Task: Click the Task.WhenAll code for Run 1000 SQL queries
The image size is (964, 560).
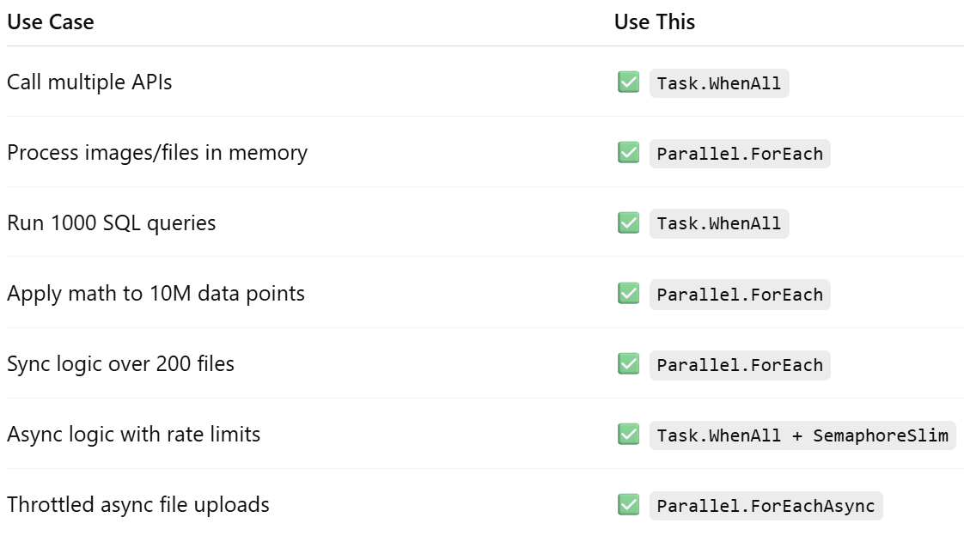Action: click(719, 224)
